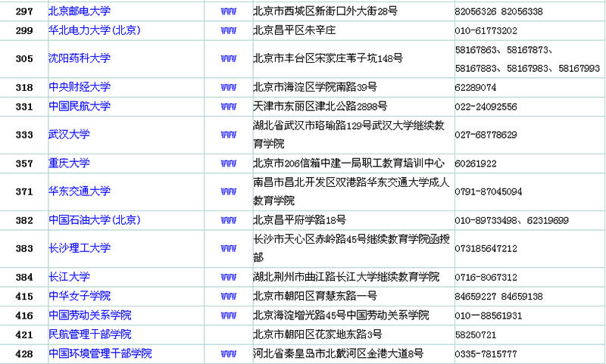Open the 中国民航大学 link
The height and width of the screenshot is (364, 606).
pyautogui.click(x=80, y=107)
